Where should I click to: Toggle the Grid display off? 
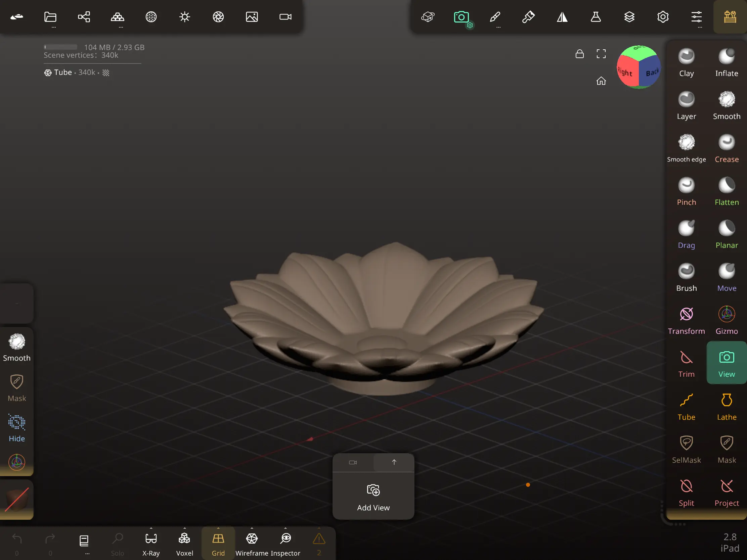click(218, 543)
